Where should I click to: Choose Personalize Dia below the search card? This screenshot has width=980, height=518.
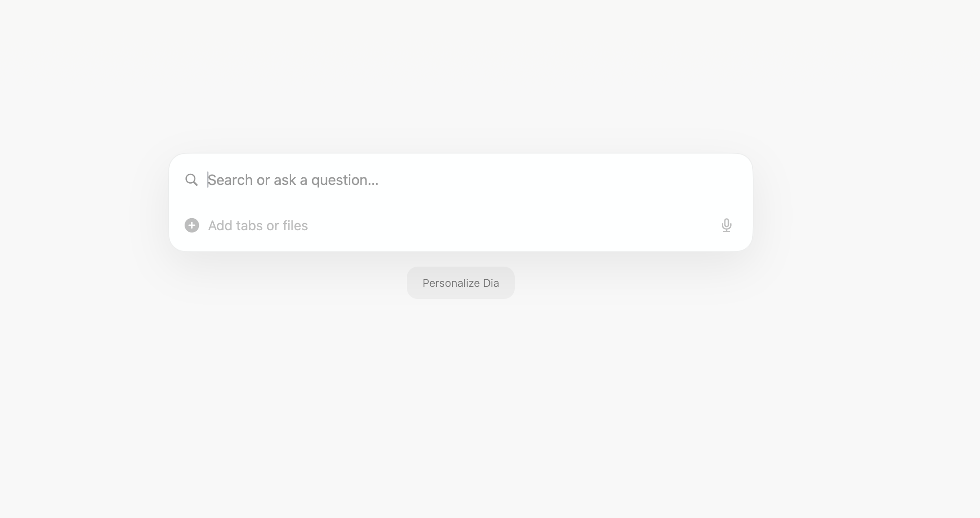(x=461, y=283)
